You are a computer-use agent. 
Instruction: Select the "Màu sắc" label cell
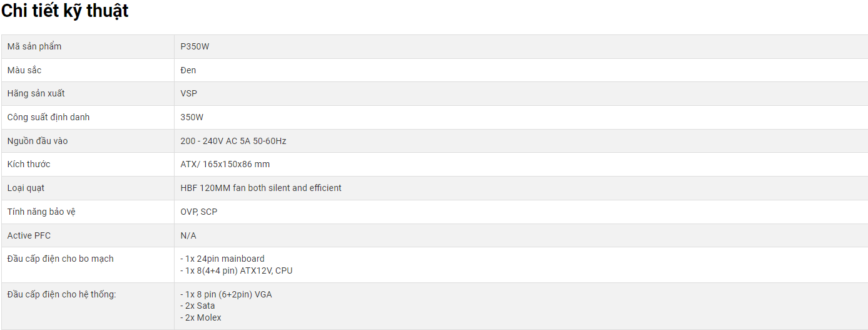pyautogui.click(x=24, y=70)
